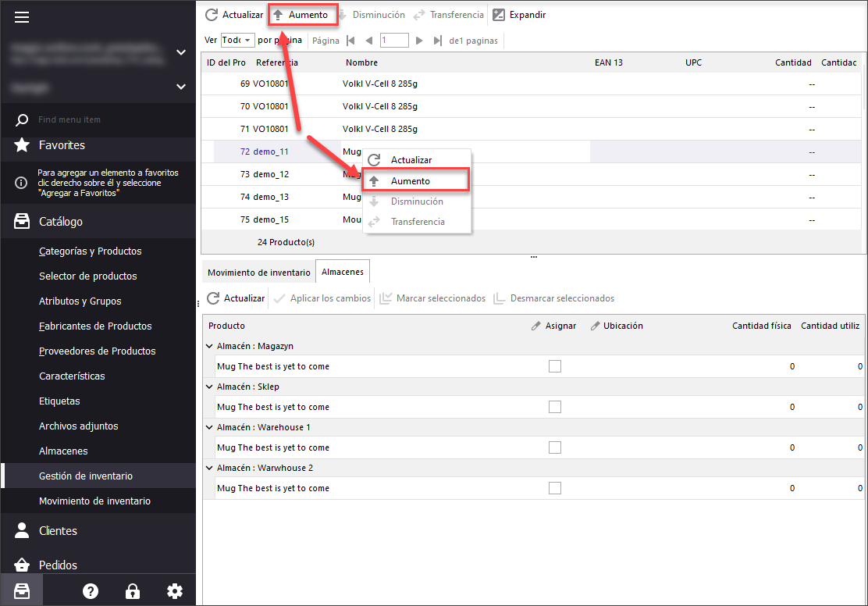This screenshot has height=606, width=868.
Task: Open Categorías y Productos in sidebar
Action: (x=90, y=251)
